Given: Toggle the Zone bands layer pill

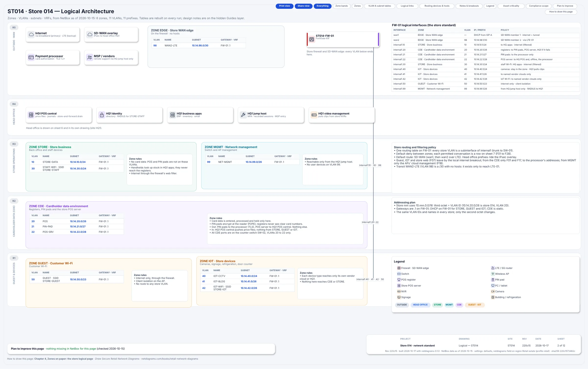Looking at the screenshot, I should tap(341, 6).
